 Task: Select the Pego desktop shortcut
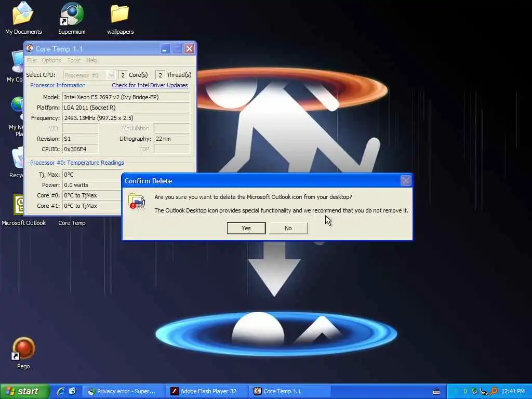[23, 353]
